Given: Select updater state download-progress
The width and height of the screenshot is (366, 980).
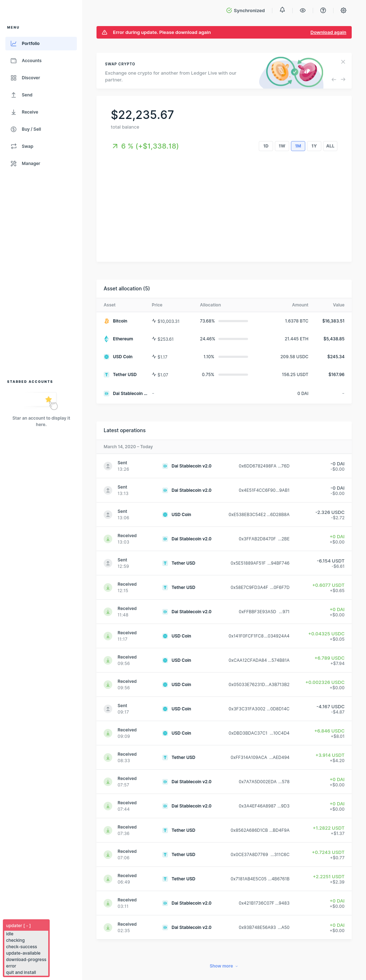Looking at the screenshot, I should click(x=26, y=960).
